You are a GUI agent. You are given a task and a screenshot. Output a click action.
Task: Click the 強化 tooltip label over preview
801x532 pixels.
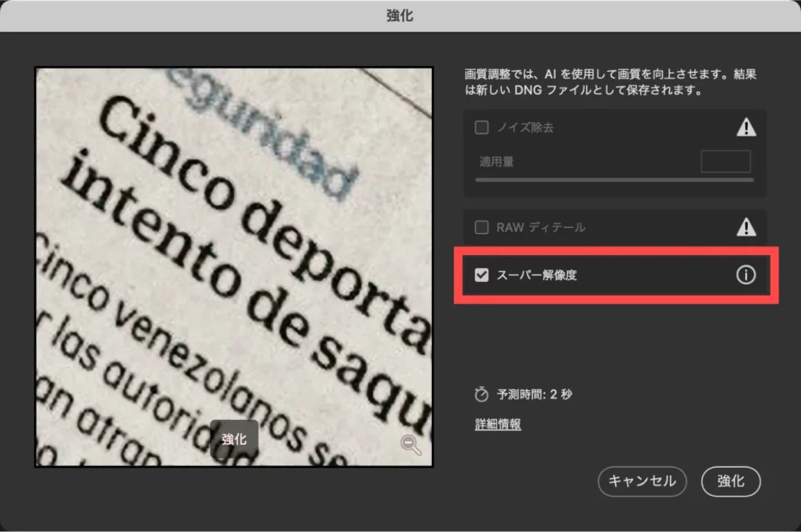click(x=234, y=439)
